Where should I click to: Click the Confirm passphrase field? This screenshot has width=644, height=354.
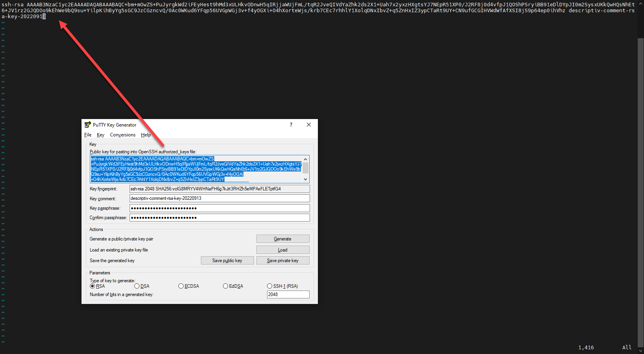(220, 218)
